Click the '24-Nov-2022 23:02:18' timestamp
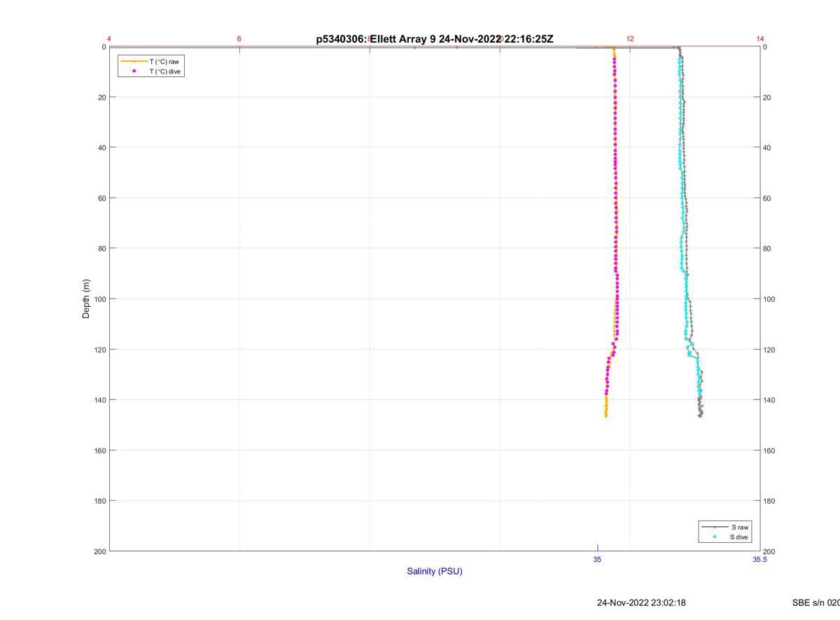This screenshot has width=840, height=620. [x=641, y=602]
